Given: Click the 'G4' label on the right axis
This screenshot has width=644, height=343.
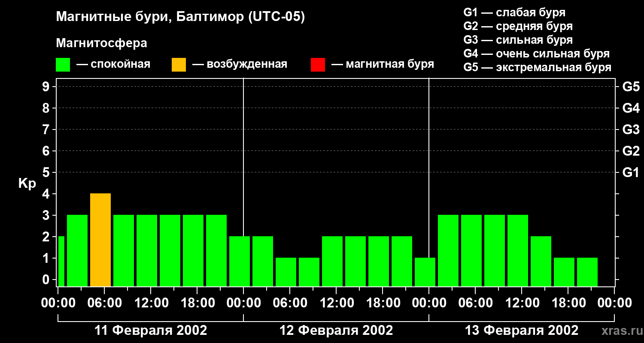Looking at the screenshot, I should coord(631,108).
